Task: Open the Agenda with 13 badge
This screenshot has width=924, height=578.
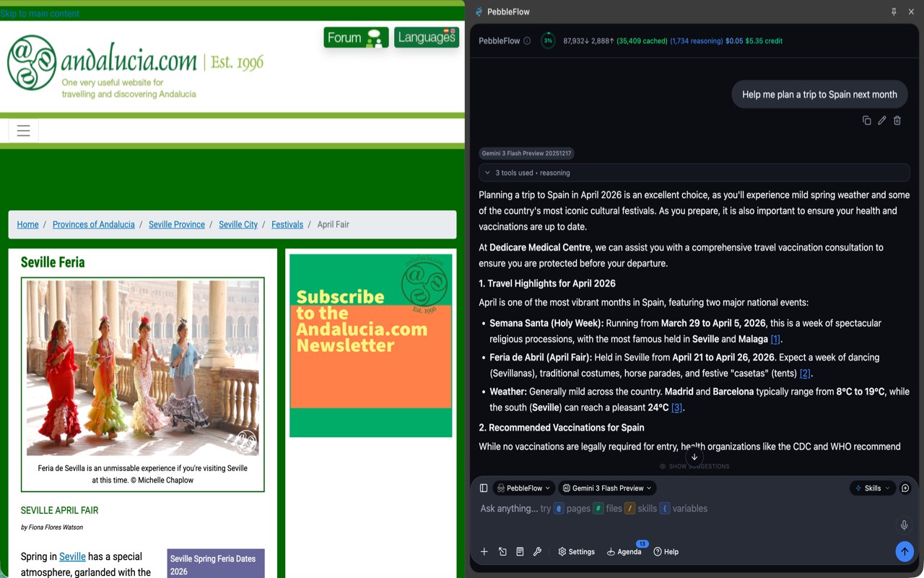Action: click(624, 552)
